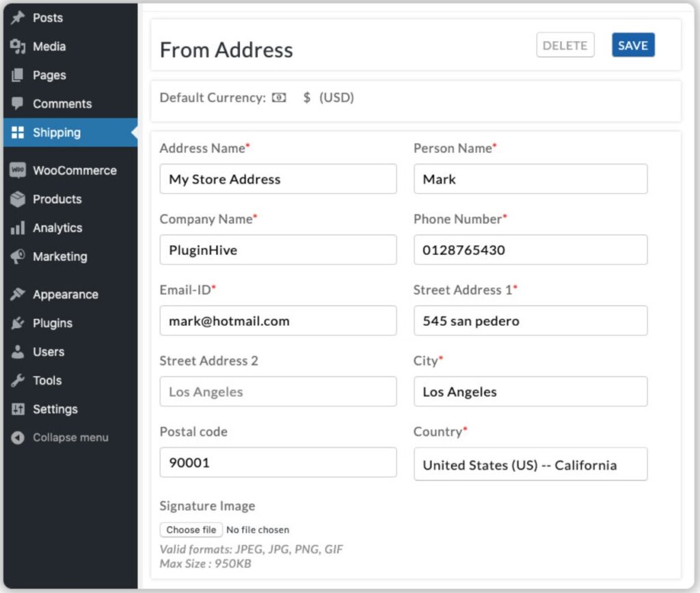700x593 pixels.
Task: Click the Pages icon in sidebar
Action: click(17, 75)
